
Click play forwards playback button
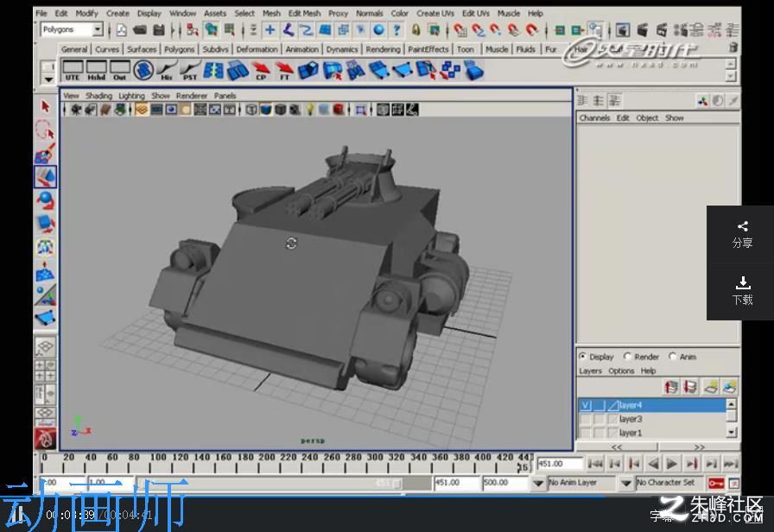tap(672, 464)
